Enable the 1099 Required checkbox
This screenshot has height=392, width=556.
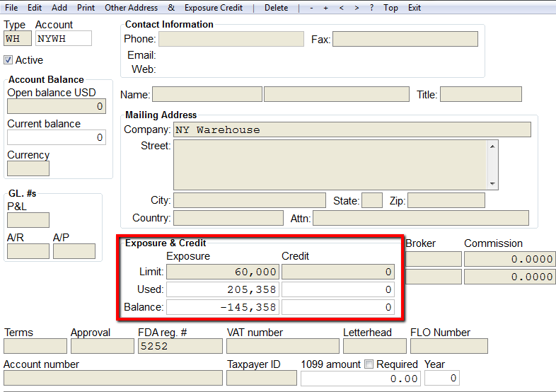[369, 364]
